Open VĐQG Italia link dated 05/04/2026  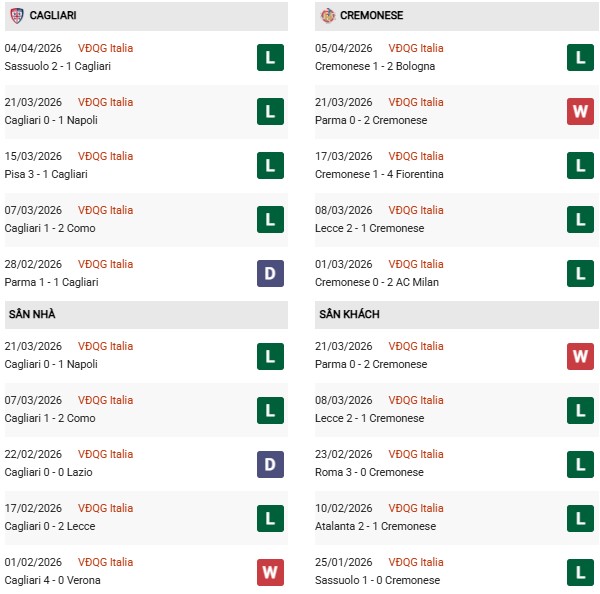[416, 48]
